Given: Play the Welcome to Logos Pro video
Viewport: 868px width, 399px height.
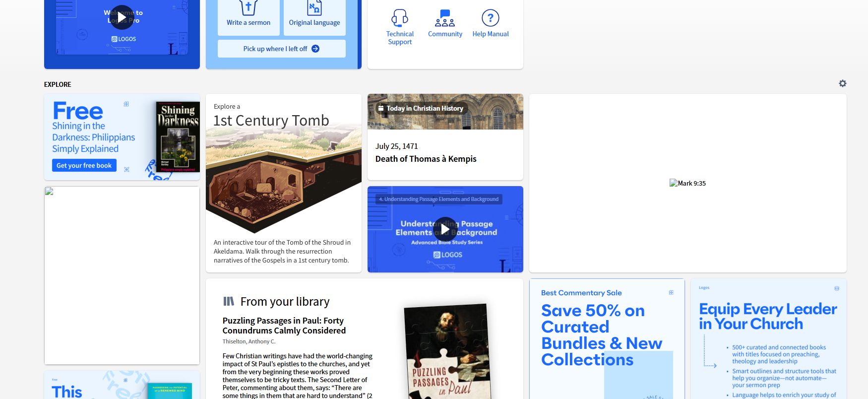Looking at the screenshot, I should pos(122,17).
